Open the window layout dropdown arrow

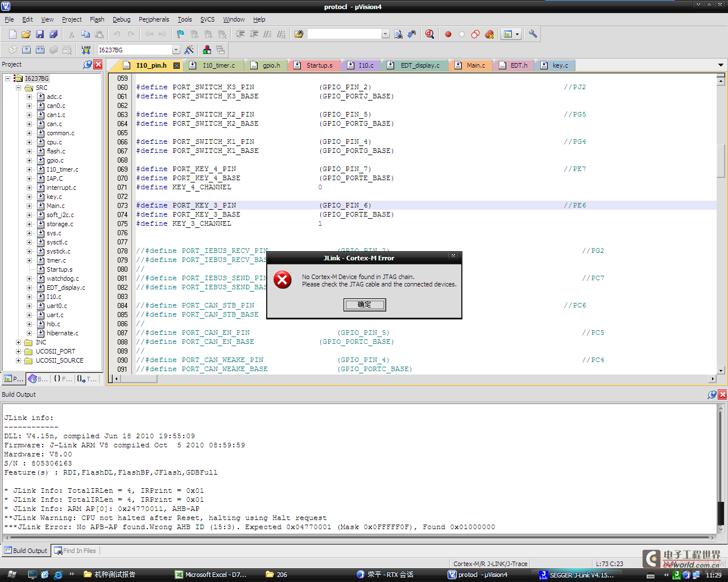click(517, 34)
